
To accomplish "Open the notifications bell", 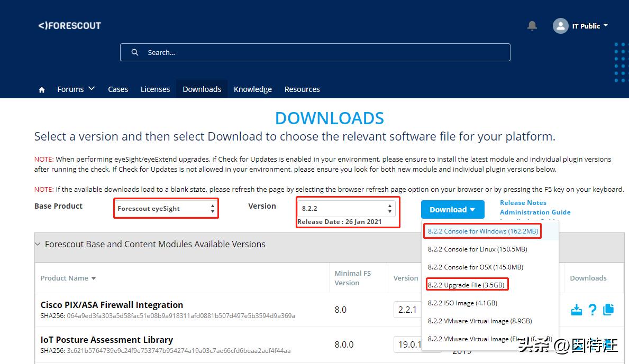I will click(532, 26).
